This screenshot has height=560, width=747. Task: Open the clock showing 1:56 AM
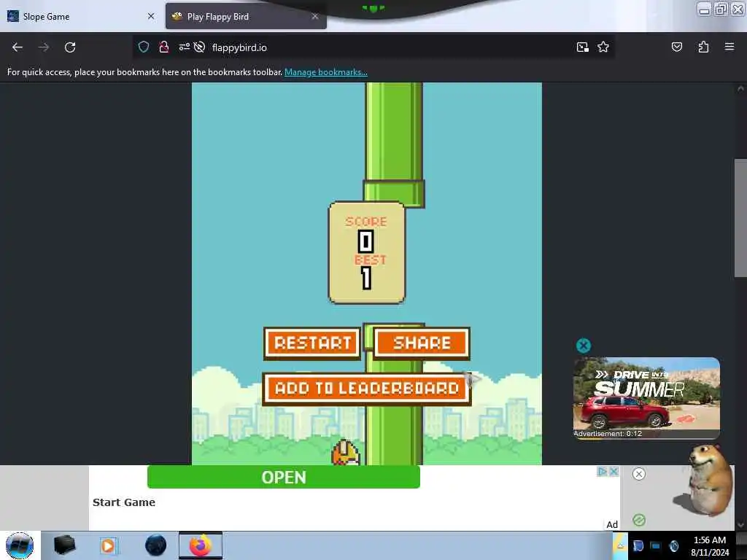pyautogui.click(x=710, y=545)
